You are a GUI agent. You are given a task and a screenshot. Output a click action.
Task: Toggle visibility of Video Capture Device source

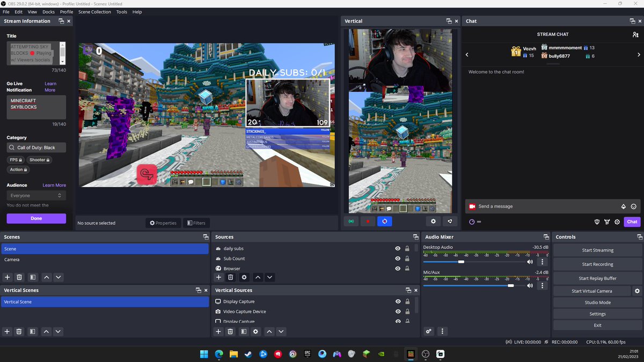(398, 312)
